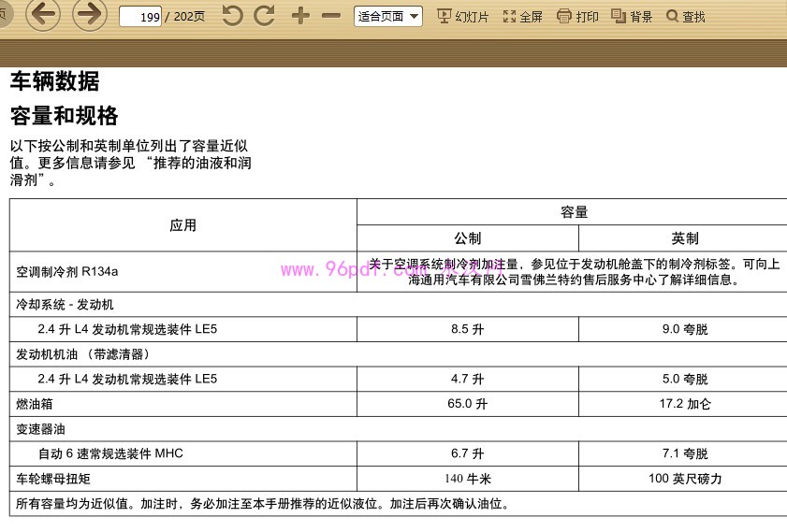Click the page number field showing 199
The height and width of the screenshot is (532, 787).
pyautogui.click(x=140, y=17)
